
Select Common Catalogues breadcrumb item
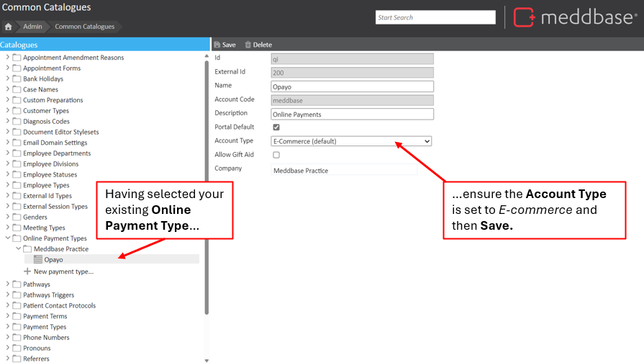pyautogui.click(x=84, y=27)
